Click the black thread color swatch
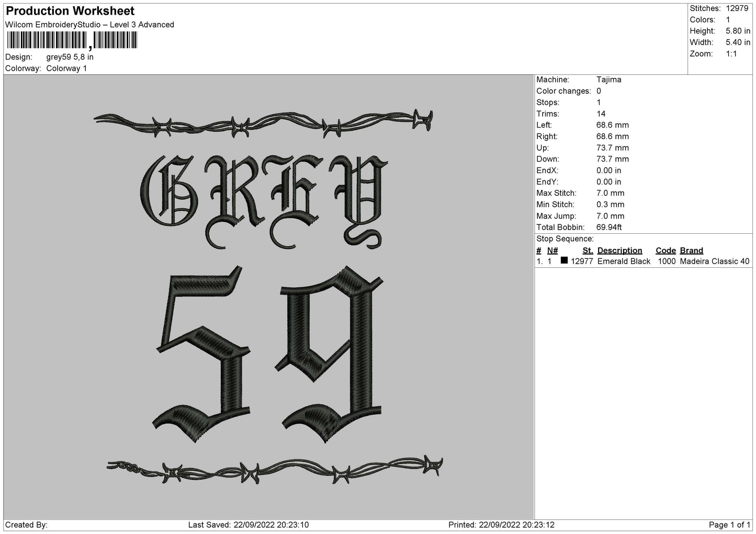Viewport: 756px width, 534px height. pos(564,260)
